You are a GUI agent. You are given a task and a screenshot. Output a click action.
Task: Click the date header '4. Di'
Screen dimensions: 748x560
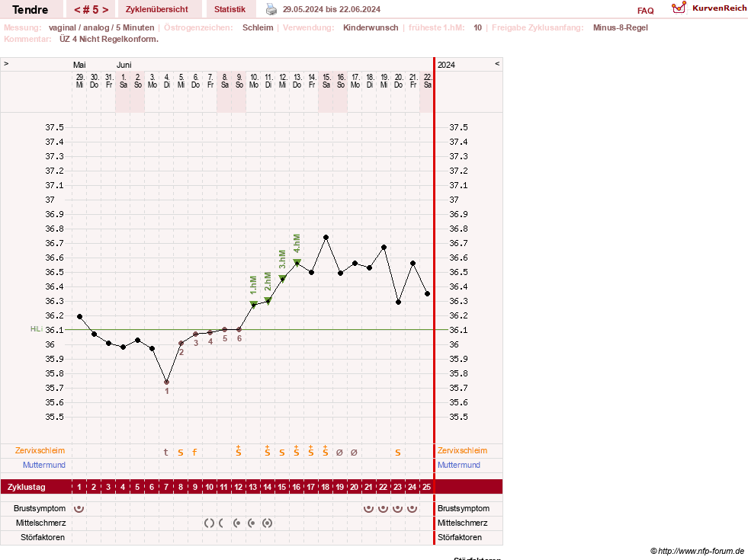(x=167, y=81)
